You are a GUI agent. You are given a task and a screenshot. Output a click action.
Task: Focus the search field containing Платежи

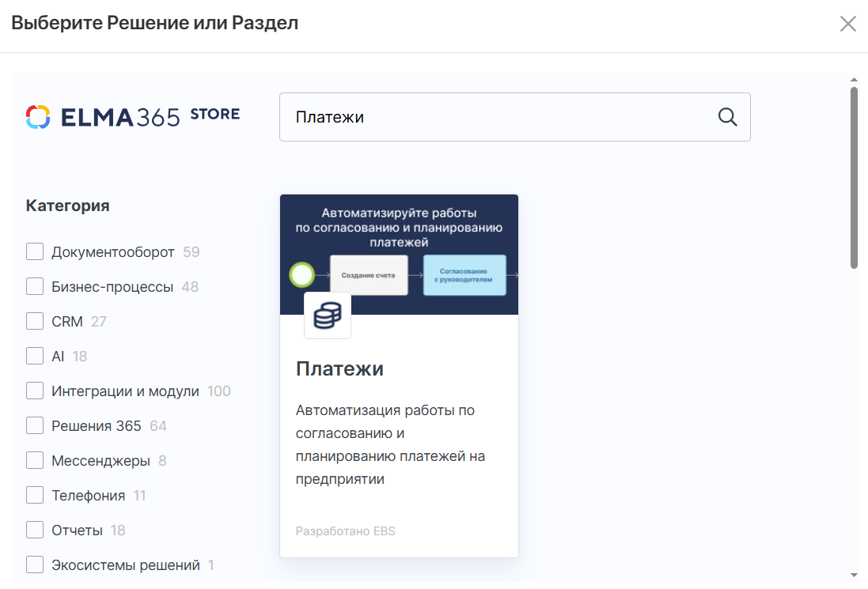(515, 117)
